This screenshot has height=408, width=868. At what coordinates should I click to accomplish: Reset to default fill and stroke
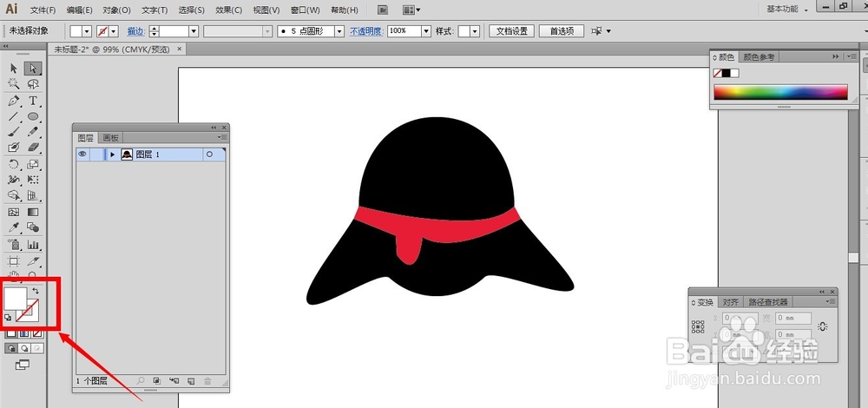click(8, 318)
